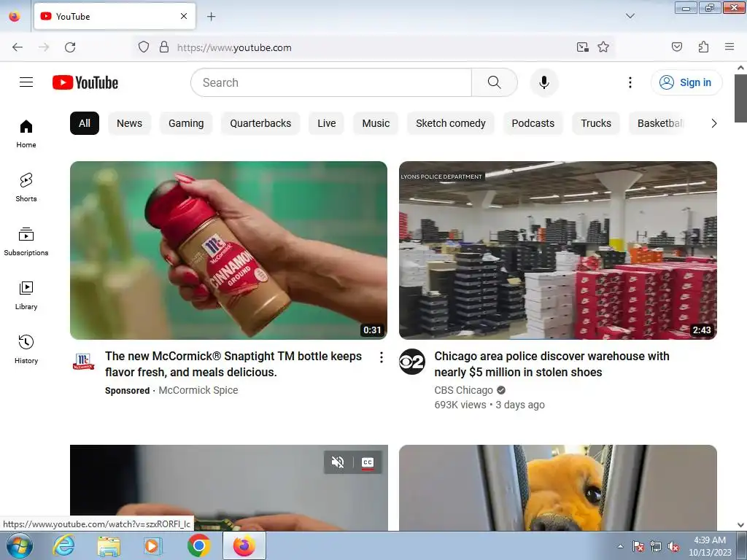Screen dimensions: 747x560
Task: Open Shorts in sidebar
Action: [x=26, y=187]
